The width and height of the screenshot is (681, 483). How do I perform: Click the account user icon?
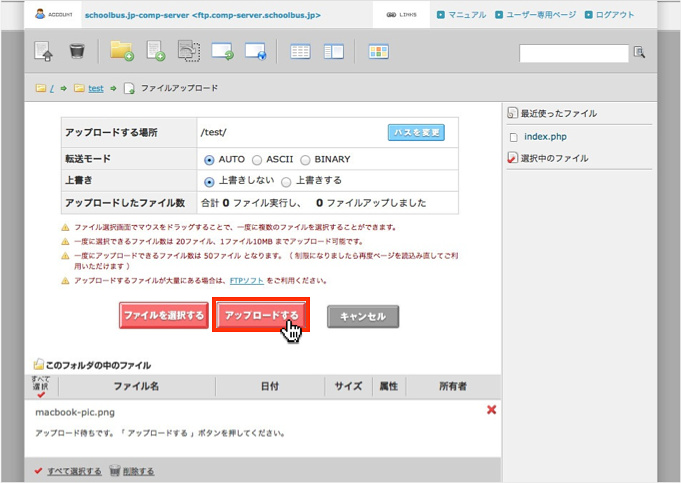click(x=40, y=14)
